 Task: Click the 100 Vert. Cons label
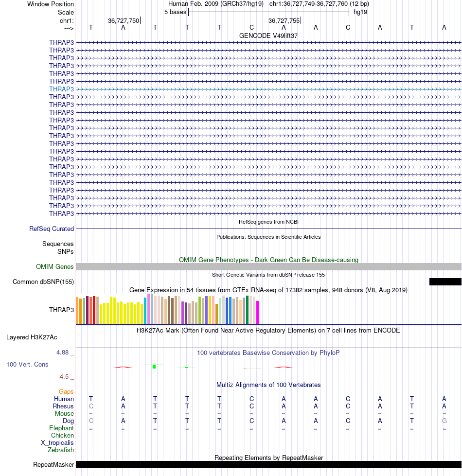point(27,364)
